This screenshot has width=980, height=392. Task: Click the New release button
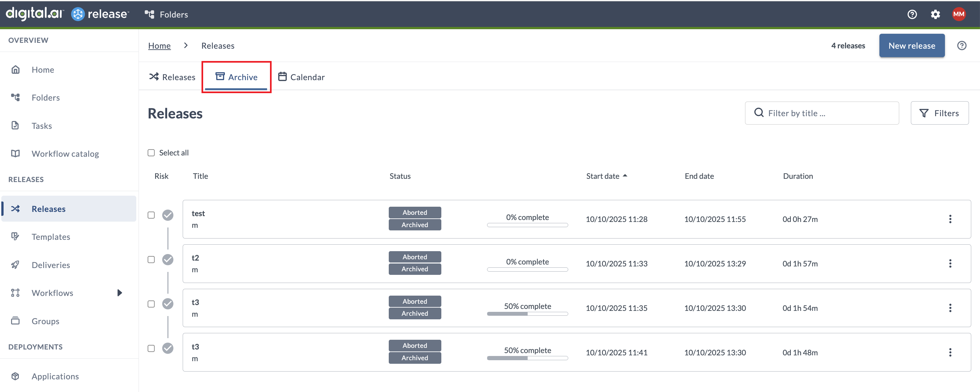click(x=912, y=46)
